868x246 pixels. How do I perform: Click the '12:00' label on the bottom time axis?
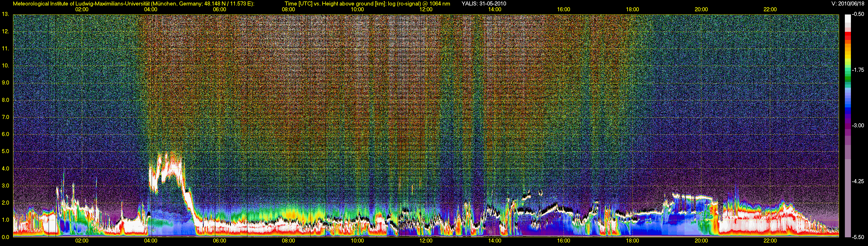click(426, 241)
